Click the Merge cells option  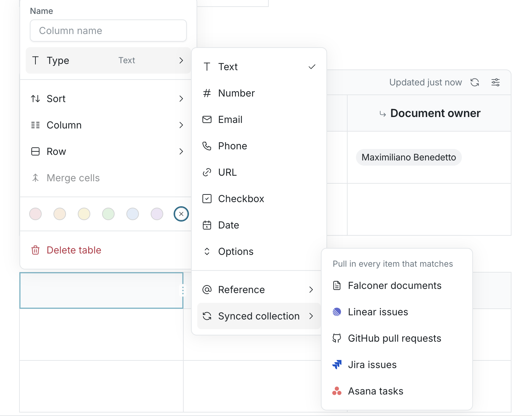click(108, 178)
